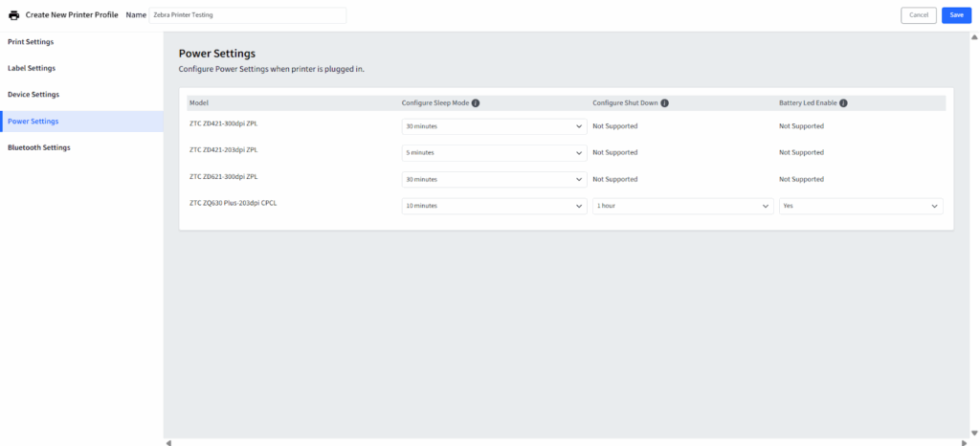Click info icon next to Battery Led Enable
Screen dimensions: 980x446
(844, 102)
